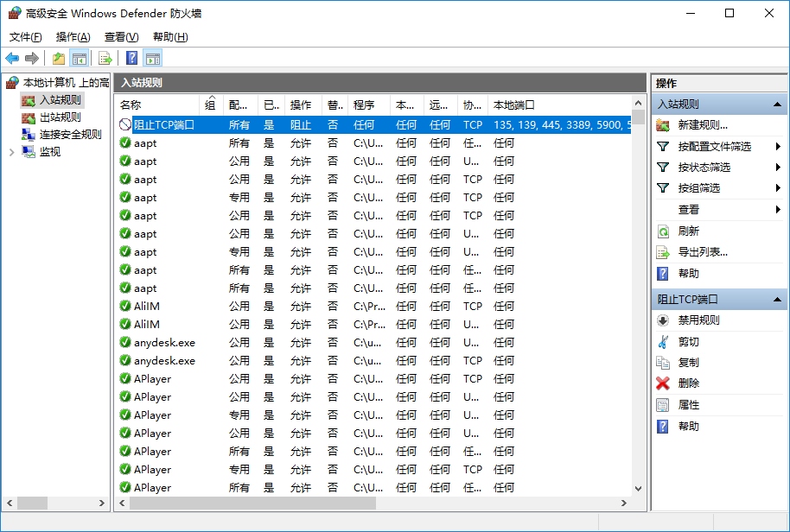Select the 出站规则 tree node
790x532 pixels.
[x=60, y=117]
